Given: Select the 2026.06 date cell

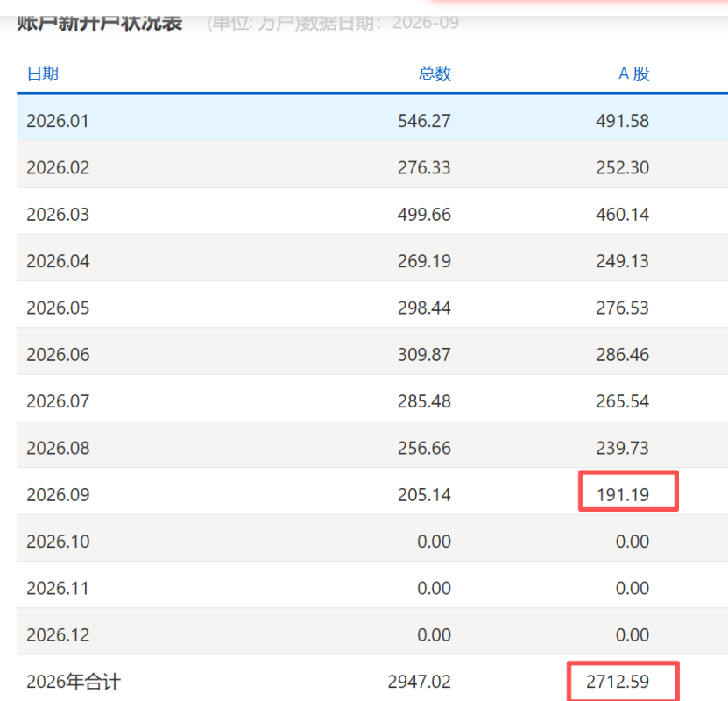Looking at the screenshot, I should click(58, 355).
